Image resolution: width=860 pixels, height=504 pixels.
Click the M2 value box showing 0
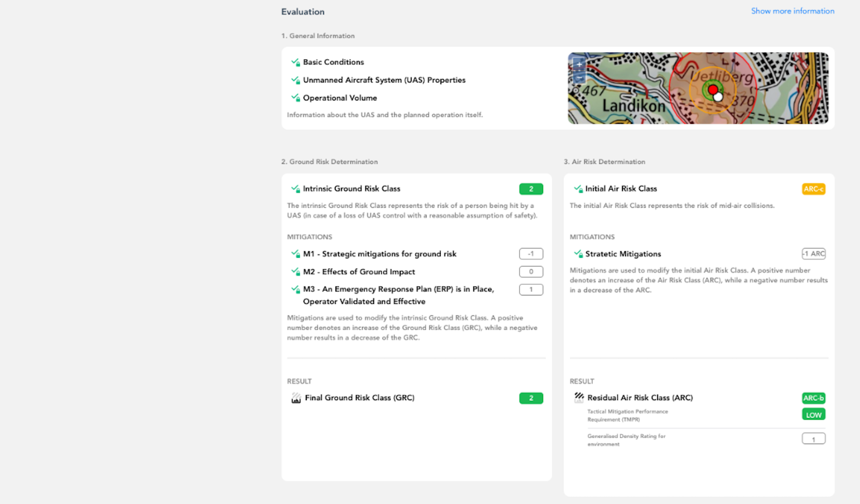tap(531, 272)
